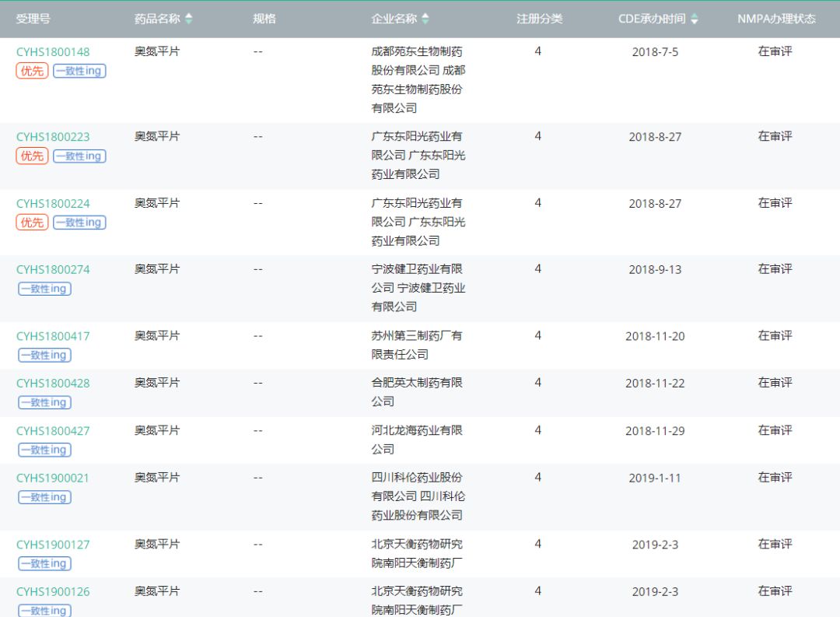Screen dimensions: 840x617
Task: Click 一致性ing tag under CYHS1800224
Action: (79, 223)
